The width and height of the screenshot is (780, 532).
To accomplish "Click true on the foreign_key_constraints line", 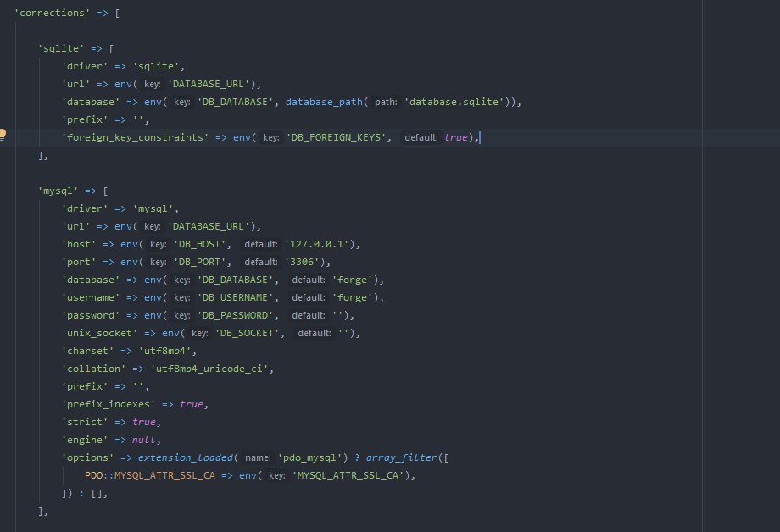I will (x=455, y=137).
